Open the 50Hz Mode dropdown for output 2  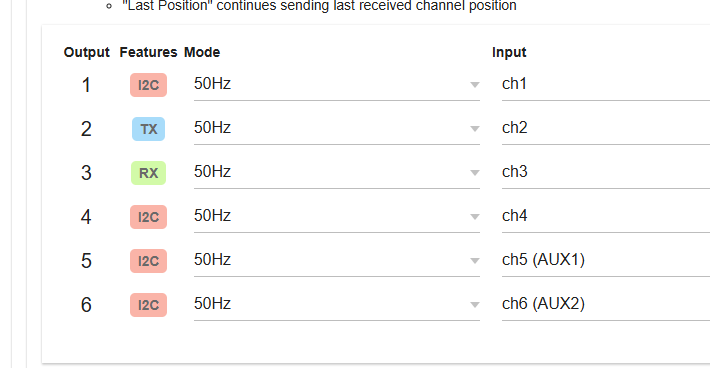[x=337, y=128]
